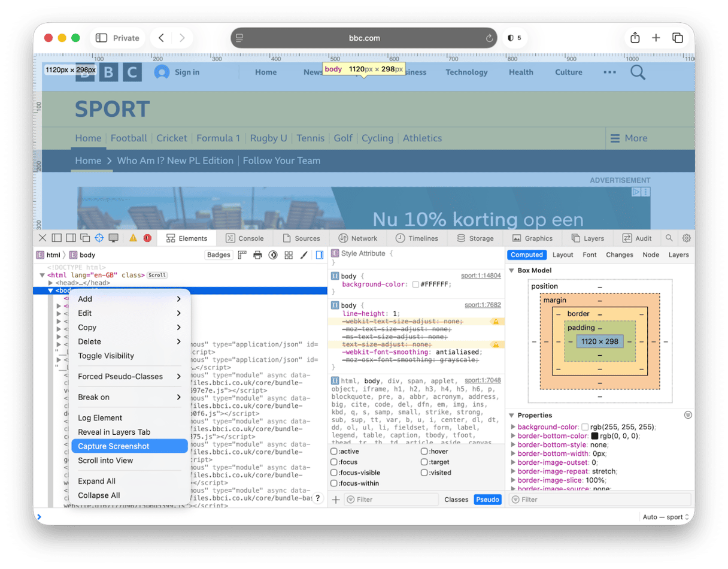This screenshot has width=728, height=569.
Task: Toggle the appearance light/dark circle icon
Action: coord(273,255)
